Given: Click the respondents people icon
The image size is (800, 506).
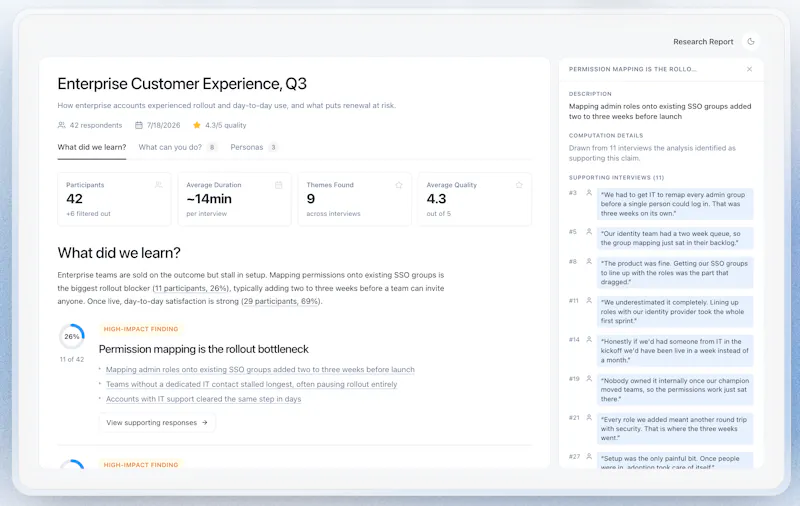Looking at the screenshot, I should click(62, 125).
